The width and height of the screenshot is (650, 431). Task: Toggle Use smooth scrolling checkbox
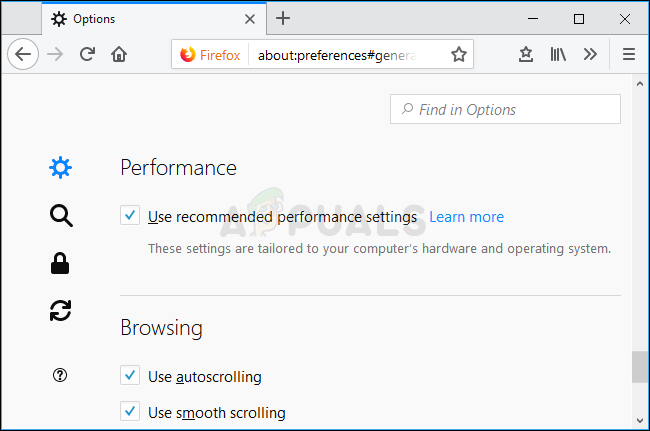130,411
